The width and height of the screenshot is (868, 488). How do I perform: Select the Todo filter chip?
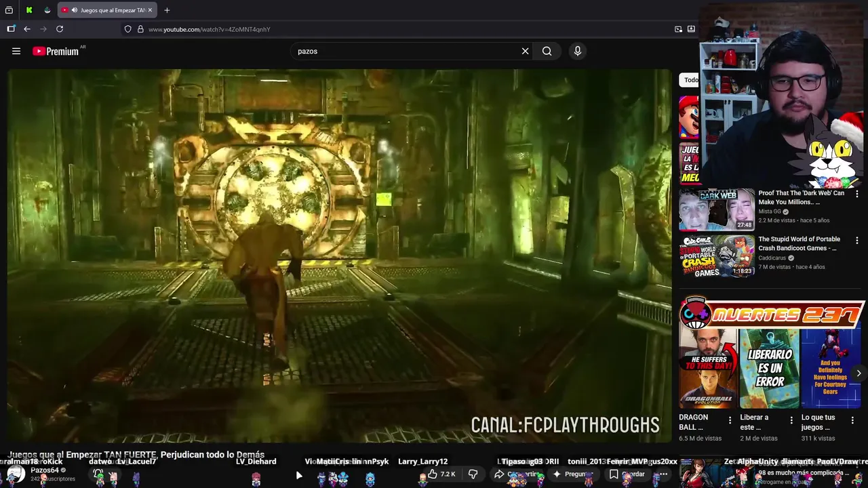(x=690, y=80)
